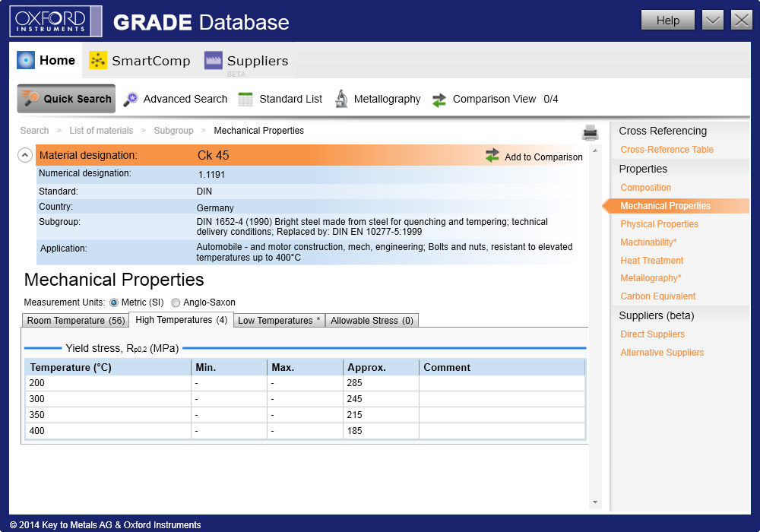
Task: Click the Advanced Search magnifier icon
Action: coord(131,99)
